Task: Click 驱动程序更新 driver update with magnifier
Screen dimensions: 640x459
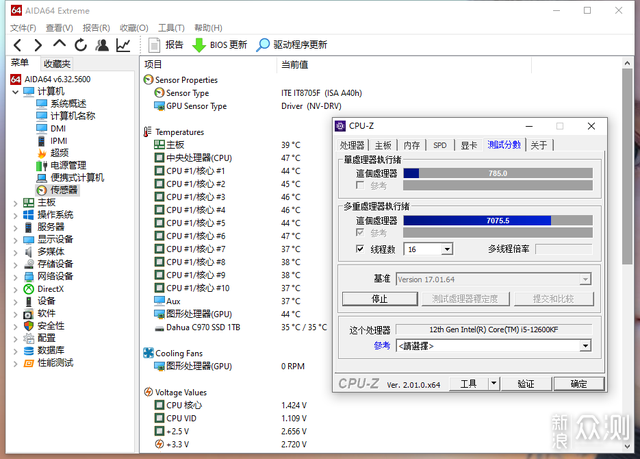Action: point(291,45)
